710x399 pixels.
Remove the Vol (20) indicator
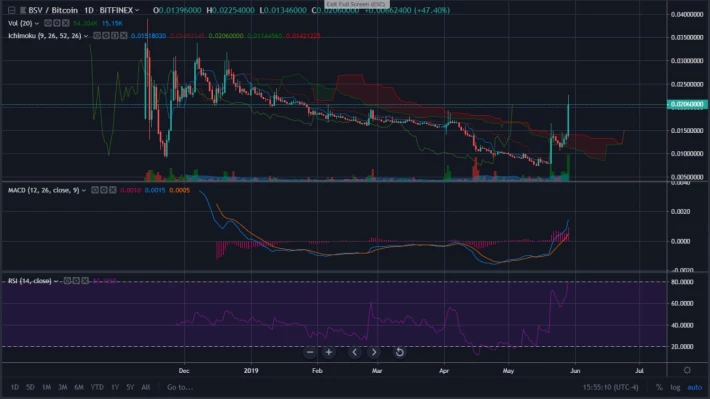click(x=66, y=23)
